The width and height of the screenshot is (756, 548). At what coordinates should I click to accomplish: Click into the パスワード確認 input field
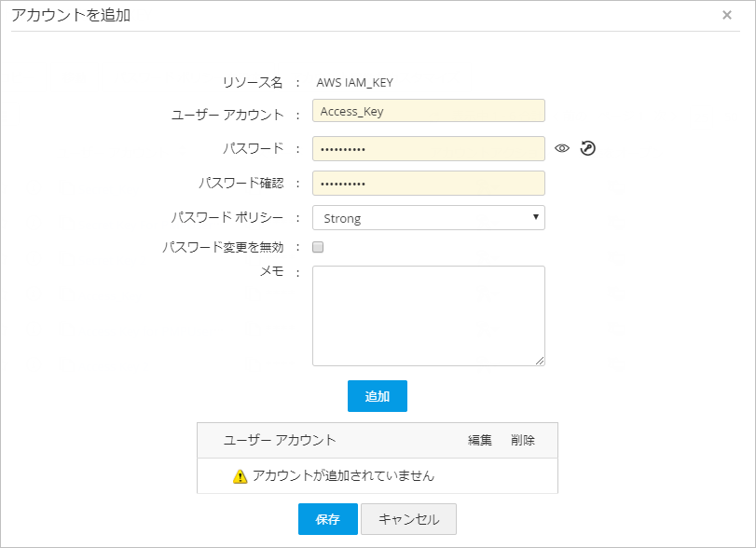[x=428, y=184]
